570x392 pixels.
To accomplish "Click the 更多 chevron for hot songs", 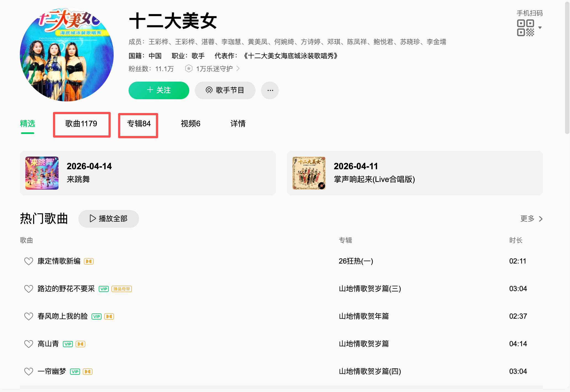I will (x=540, y=219).
